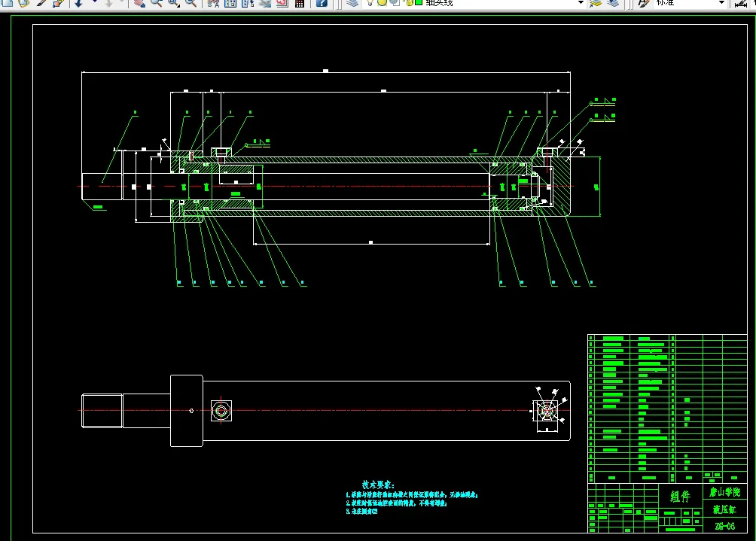The image size is (756, 541).
Task: Click Make Object's Layer Current icon
Action: 596,3
